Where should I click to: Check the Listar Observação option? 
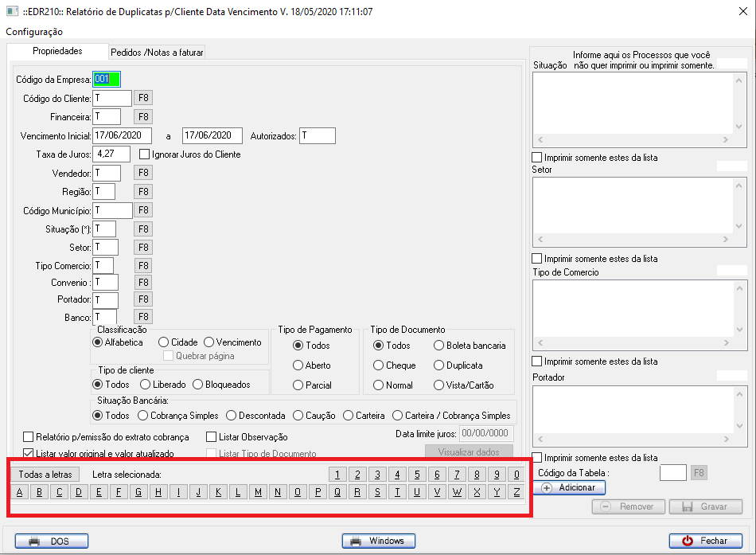(212, 437)
